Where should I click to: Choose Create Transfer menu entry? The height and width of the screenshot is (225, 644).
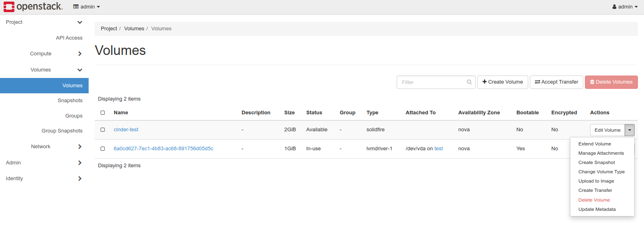pyautogui.click(x=595, y=190)
